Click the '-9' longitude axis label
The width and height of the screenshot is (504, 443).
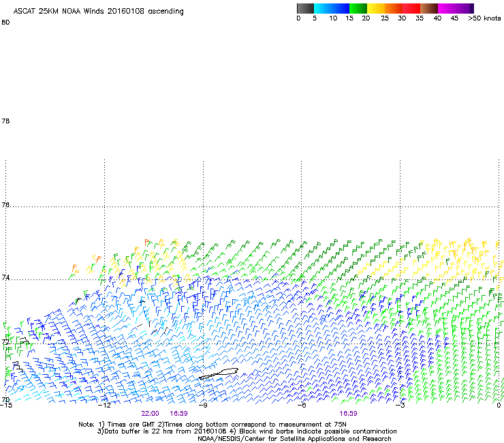click(203, 406)
